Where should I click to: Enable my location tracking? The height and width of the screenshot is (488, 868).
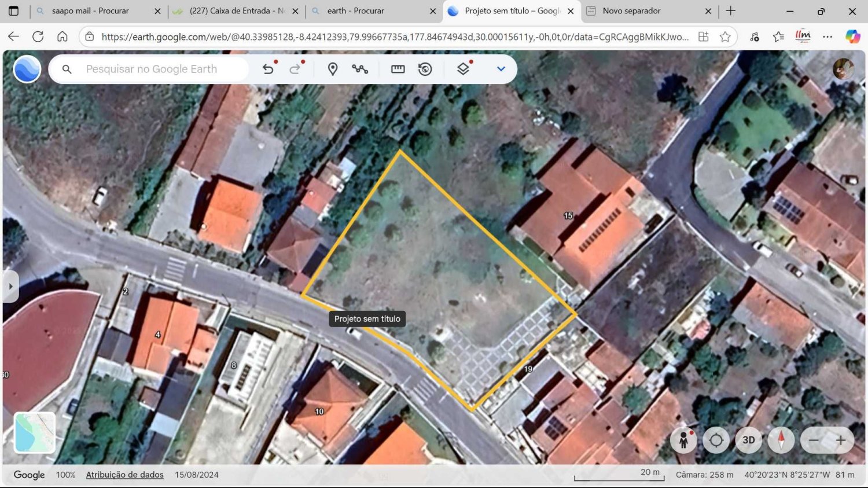(716, 440)
